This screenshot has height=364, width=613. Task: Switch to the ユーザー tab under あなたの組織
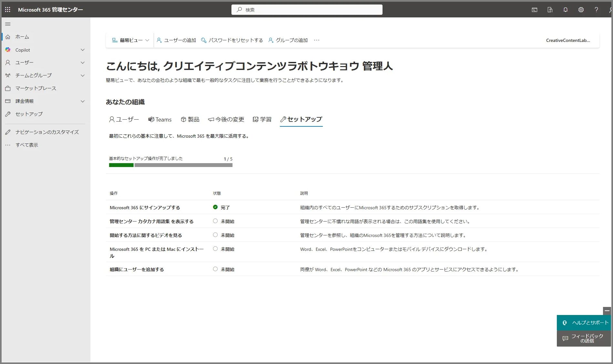coord(124,120)
